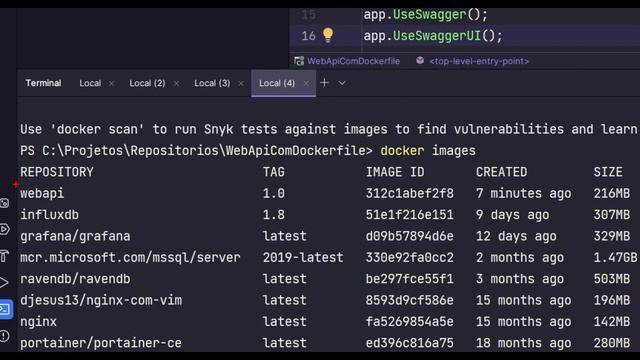Close the Local terminal tab
Viewport: 640px width, 360px height.
click(x=111, y=84)
